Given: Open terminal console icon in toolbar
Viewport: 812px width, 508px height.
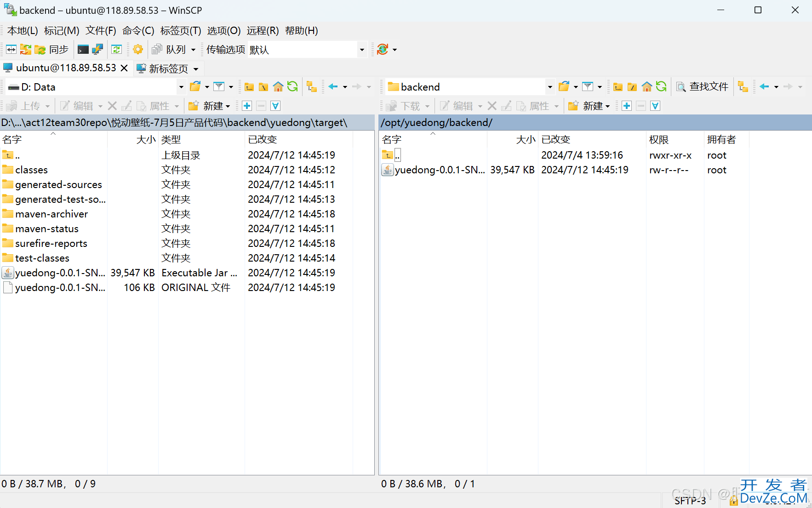Looking at the screenshot, I should point(83,49).
